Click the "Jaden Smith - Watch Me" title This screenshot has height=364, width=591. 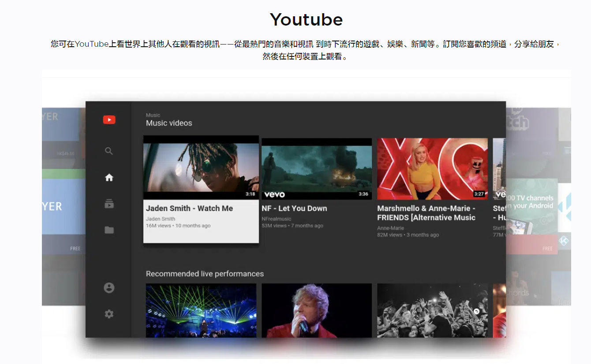click(189, 208)
